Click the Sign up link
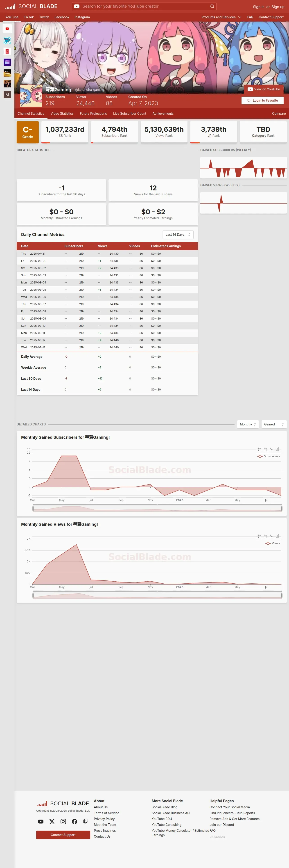The image size is (289, 868). click(278, 7)
